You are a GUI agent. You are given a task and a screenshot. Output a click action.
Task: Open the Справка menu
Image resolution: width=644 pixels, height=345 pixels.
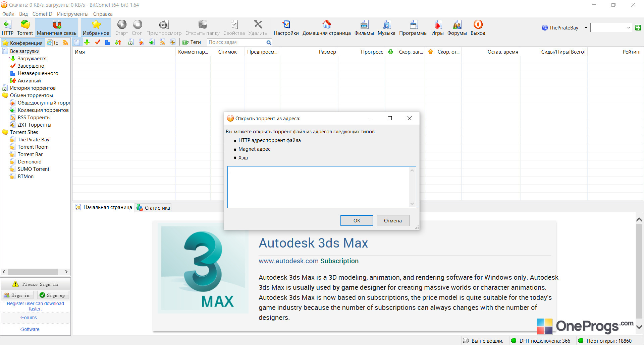tap(103, 14)
